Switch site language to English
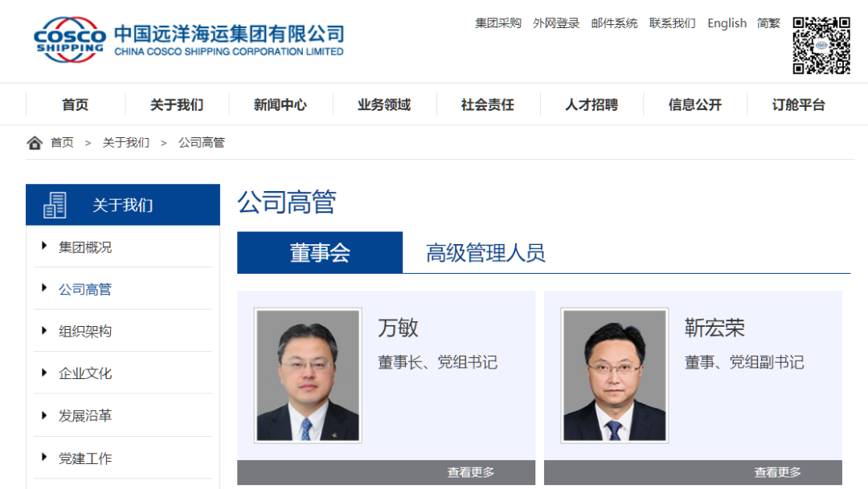 click(x=727, y=23)
